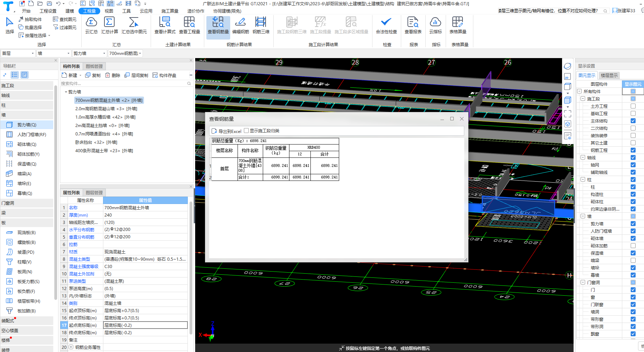The image size is (644, 352).
Task: Click 过滤图元 tool
Action: [x=65, y=27]
